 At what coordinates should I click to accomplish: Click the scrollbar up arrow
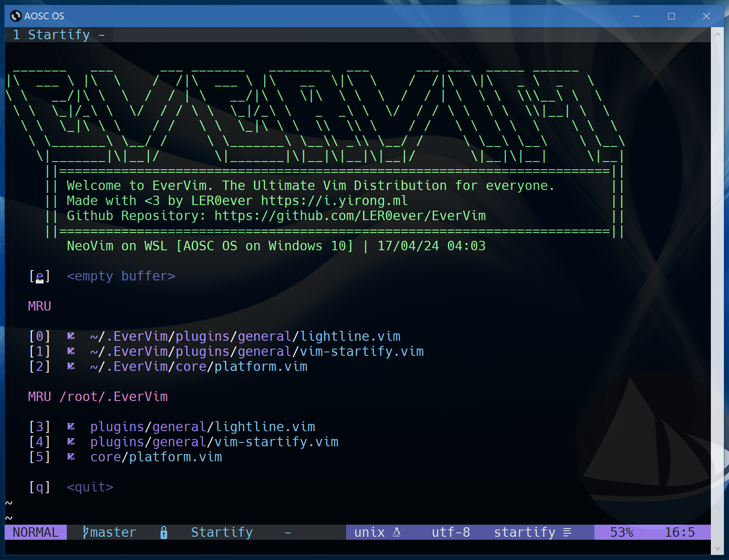tap(717, 34)
